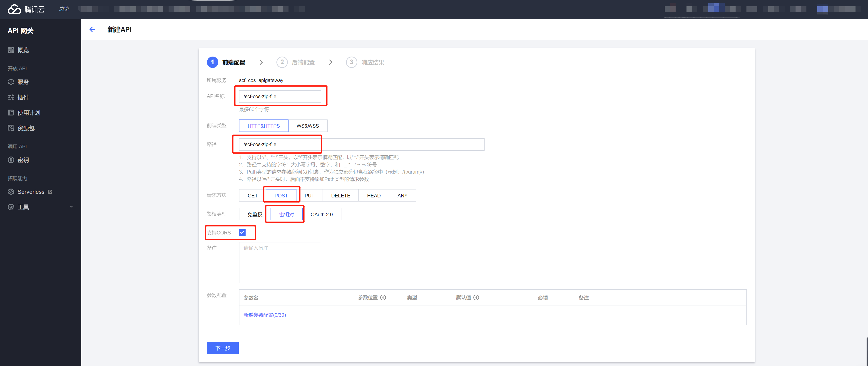The image size is (868, 366).
Task: Choose HEAD request method
Action: pos(374,195)
